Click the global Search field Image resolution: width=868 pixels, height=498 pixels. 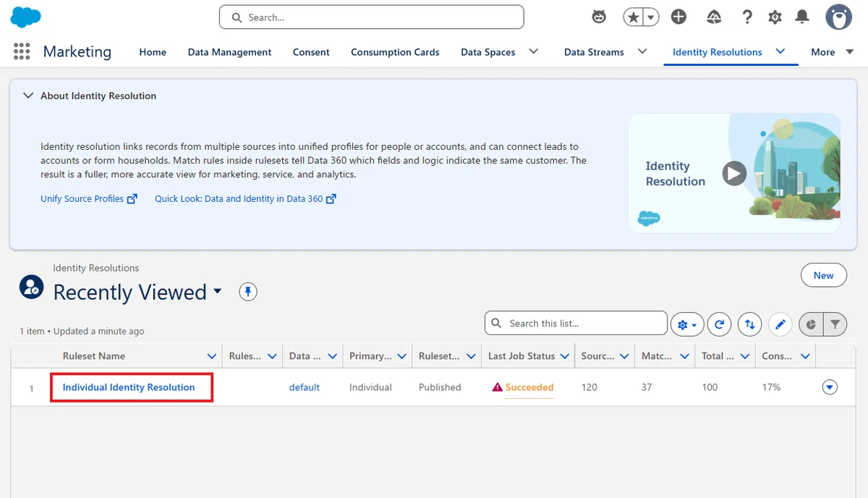(x=371, y=17)
